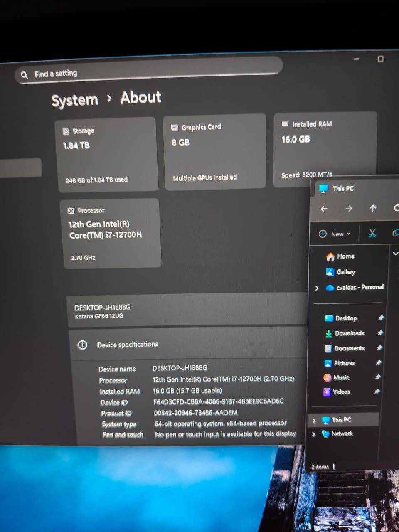Click the pin icon next to Music
This screenshot has height=532, width=399.
pyautogui.click(x=378, y=377)
